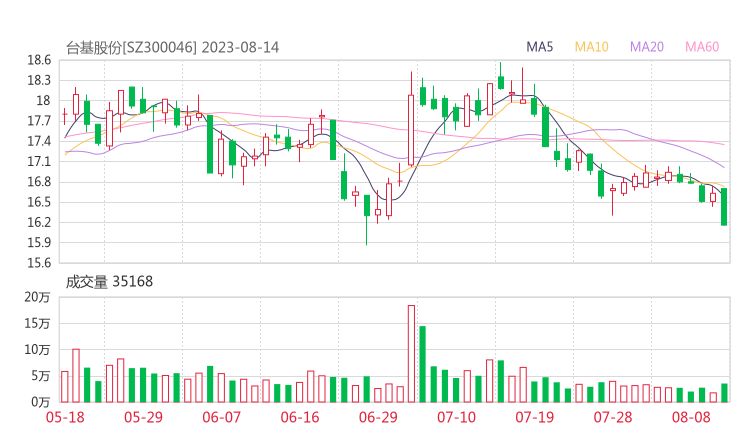Image resolution: width=740 pixels, height=440 pixels.
Task: Click the 20万 volume axis label
Action: 37,297
